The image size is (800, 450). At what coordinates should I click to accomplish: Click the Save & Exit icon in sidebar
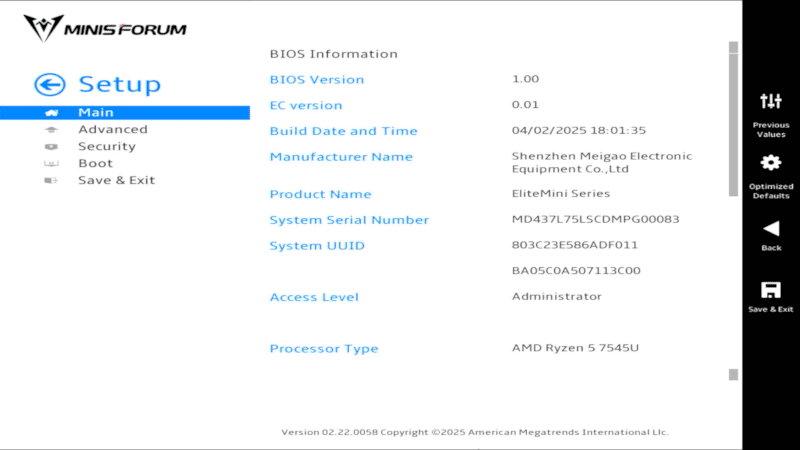(51, 181)
